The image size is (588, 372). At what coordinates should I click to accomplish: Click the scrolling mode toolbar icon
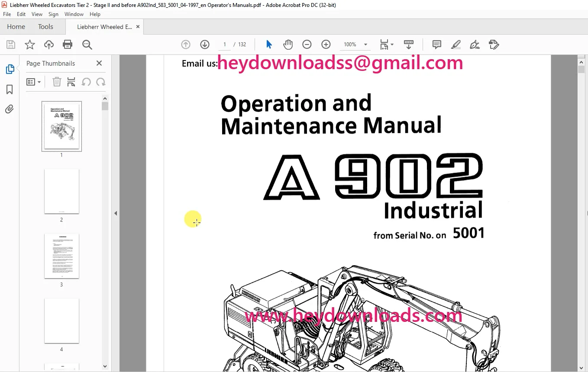[409, 45]
